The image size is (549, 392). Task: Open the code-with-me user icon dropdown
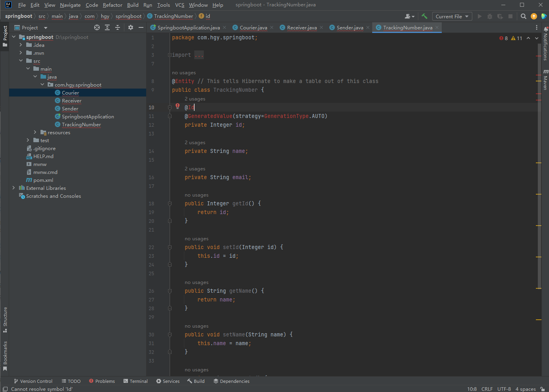point(409,16)
